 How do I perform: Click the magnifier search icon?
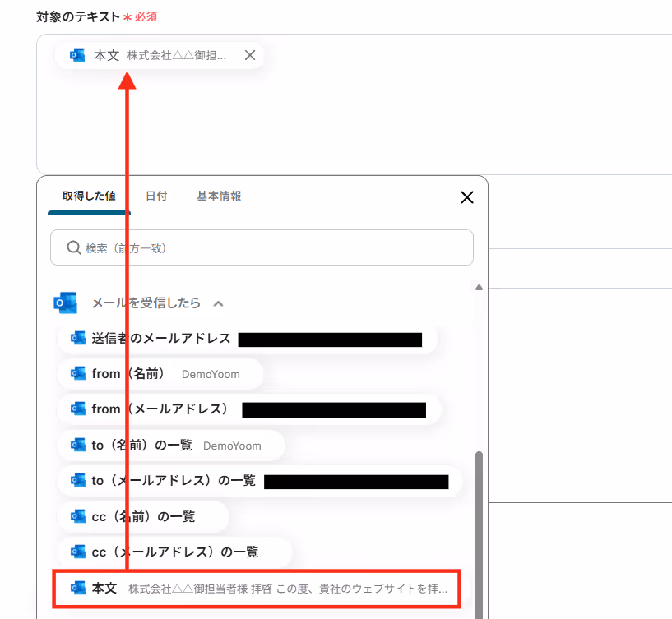pos(74,247)
